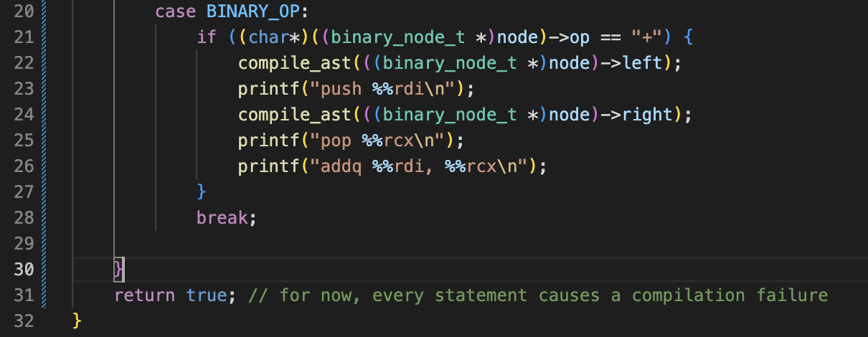
Task: Click the highlighted closing brace on line 30
Action: [118, 269]
